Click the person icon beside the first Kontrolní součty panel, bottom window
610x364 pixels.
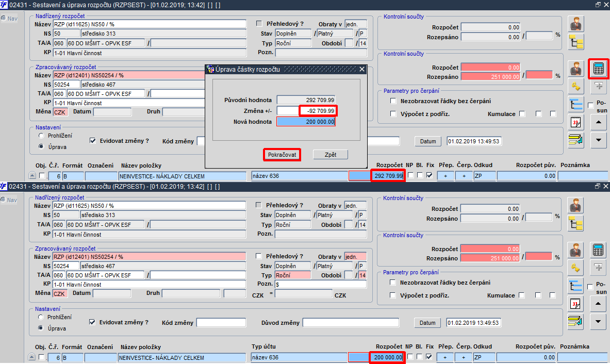tap(575, 205)
